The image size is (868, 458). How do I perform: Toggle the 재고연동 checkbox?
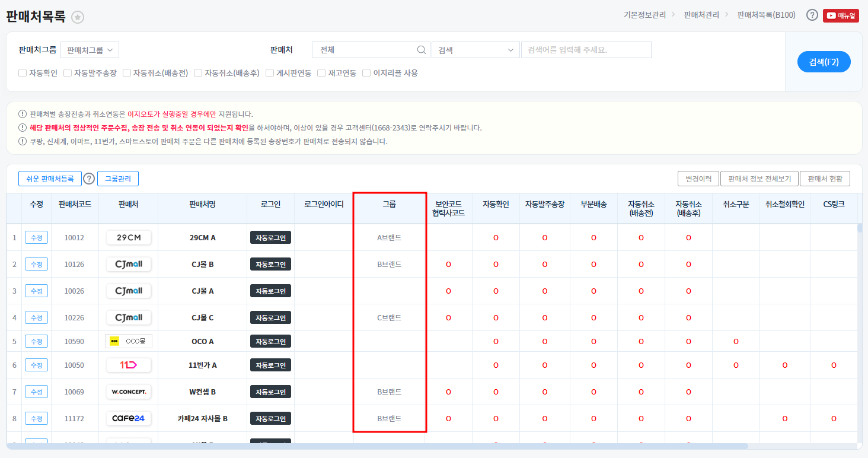coord(321,73)
